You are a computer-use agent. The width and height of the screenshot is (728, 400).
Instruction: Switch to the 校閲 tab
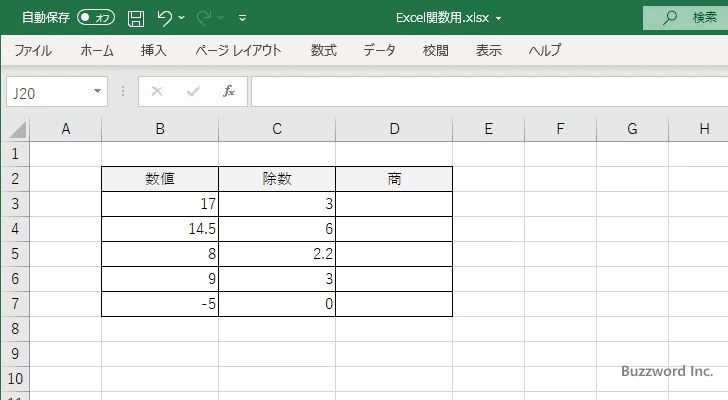436,50
